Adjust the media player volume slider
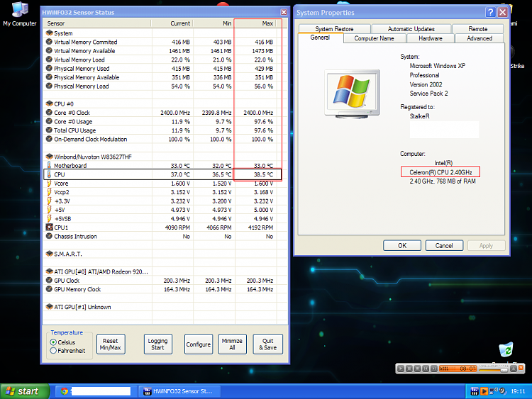This screenshot has width=532, height=399. (x=493, y=370)
